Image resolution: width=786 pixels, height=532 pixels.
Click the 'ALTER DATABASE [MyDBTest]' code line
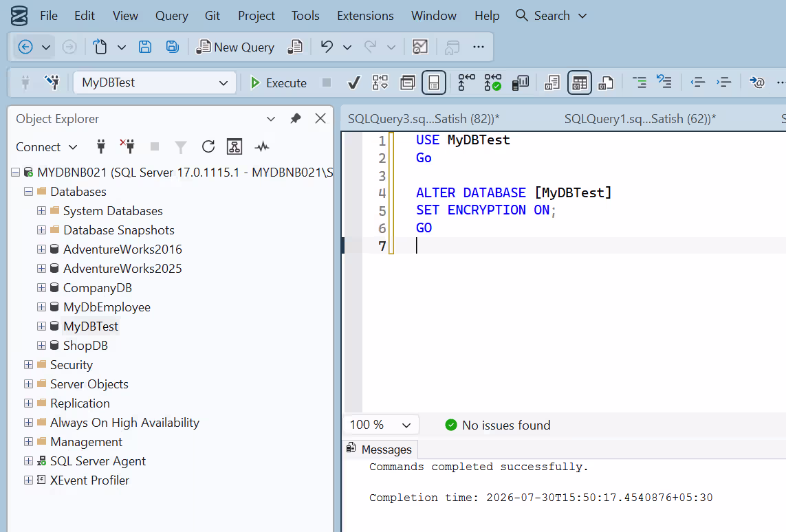[514, 193]
